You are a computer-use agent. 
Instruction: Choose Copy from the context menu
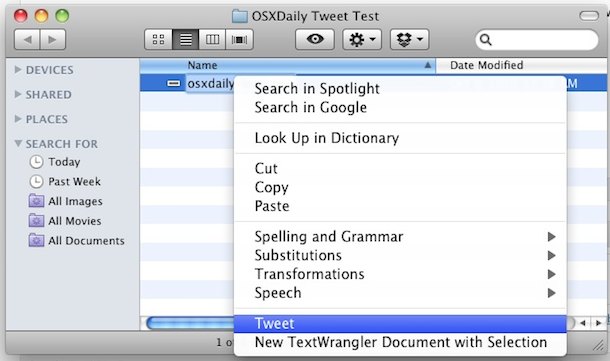click(x=400, y=187)
